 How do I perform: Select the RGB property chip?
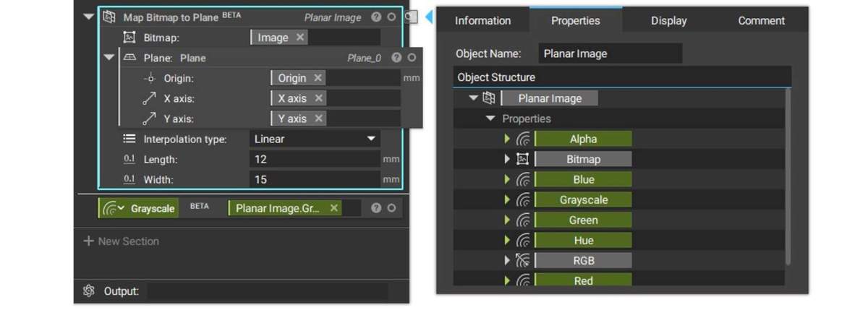[x=583, y=260]
